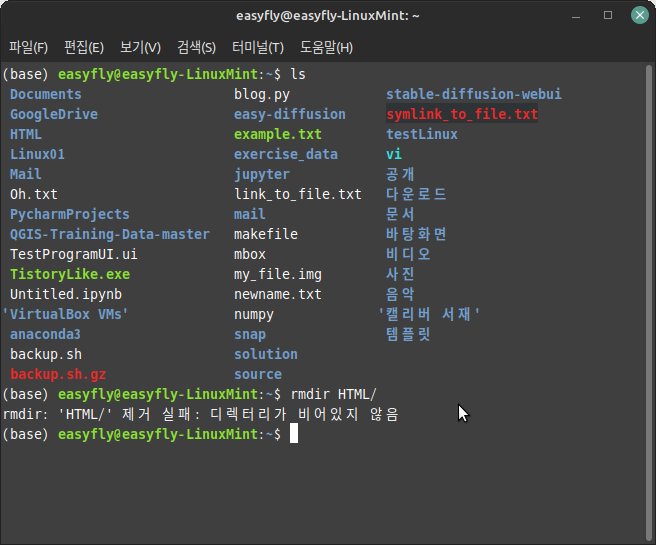
Task: Click the lowercase mail directory entry
Action: pyautogui.click(x=250, y=214)
